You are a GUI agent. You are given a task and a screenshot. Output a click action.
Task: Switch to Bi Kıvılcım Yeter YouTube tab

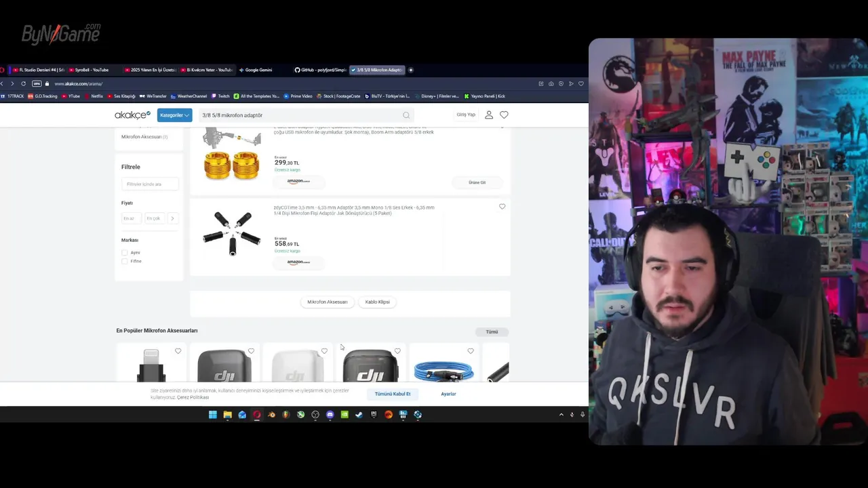point(207,70)
